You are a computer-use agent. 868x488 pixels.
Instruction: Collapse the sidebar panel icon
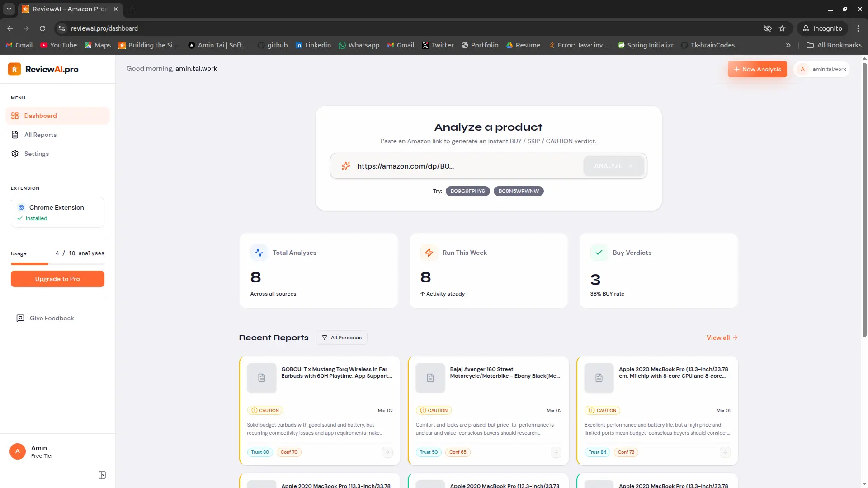pos(102,475)
